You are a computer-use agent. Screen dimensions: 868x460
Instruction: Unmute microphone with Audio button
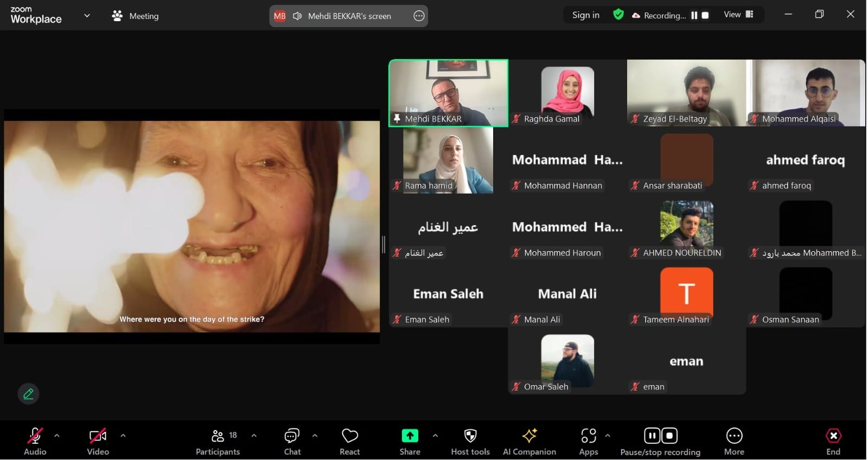[x=35, y=442]
